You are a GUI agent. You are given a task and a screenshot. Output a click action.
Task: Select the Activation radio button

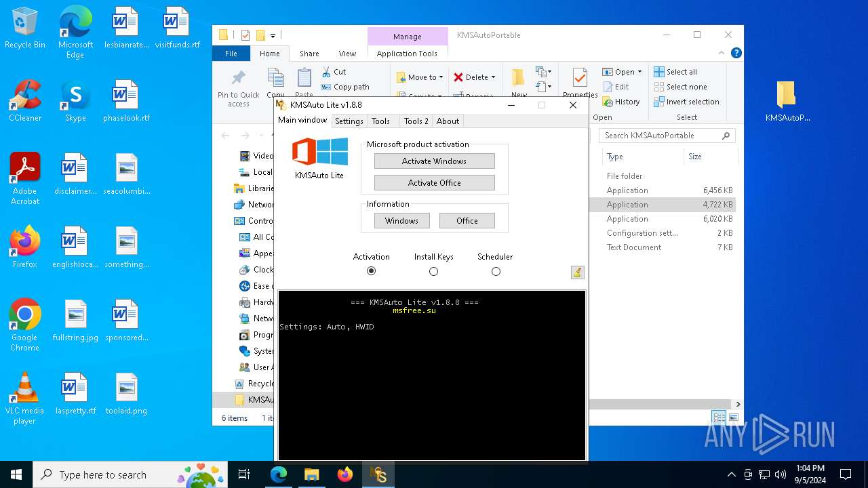point(371,271)
